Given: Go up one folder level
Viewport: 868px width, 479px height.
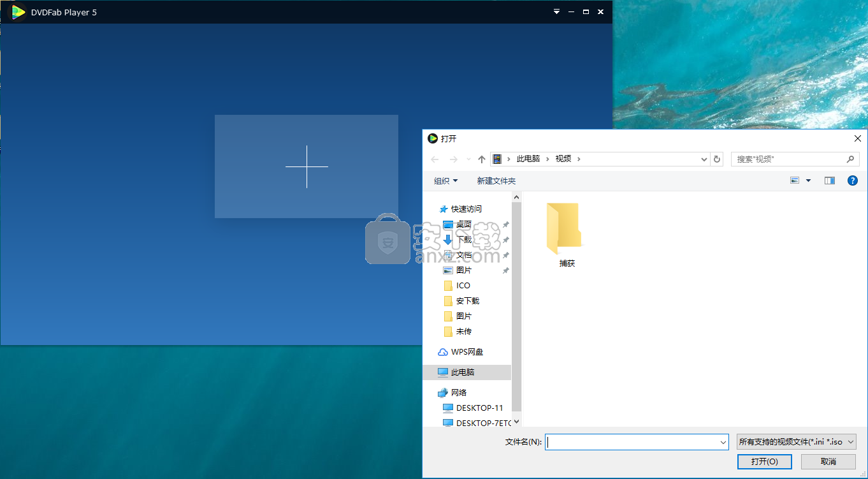Looking at the screenshot, I should [481, 159].
